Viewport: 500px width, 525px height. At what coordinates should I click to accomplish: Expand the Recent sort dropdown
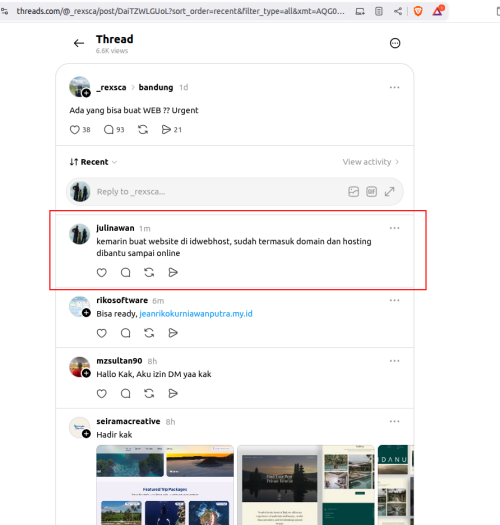point(93,162)
